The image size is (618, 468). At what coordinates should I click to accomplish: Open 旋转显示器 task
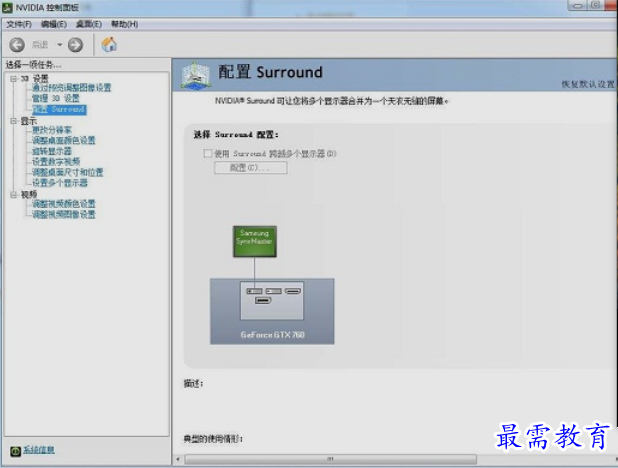tap(52, 151)
